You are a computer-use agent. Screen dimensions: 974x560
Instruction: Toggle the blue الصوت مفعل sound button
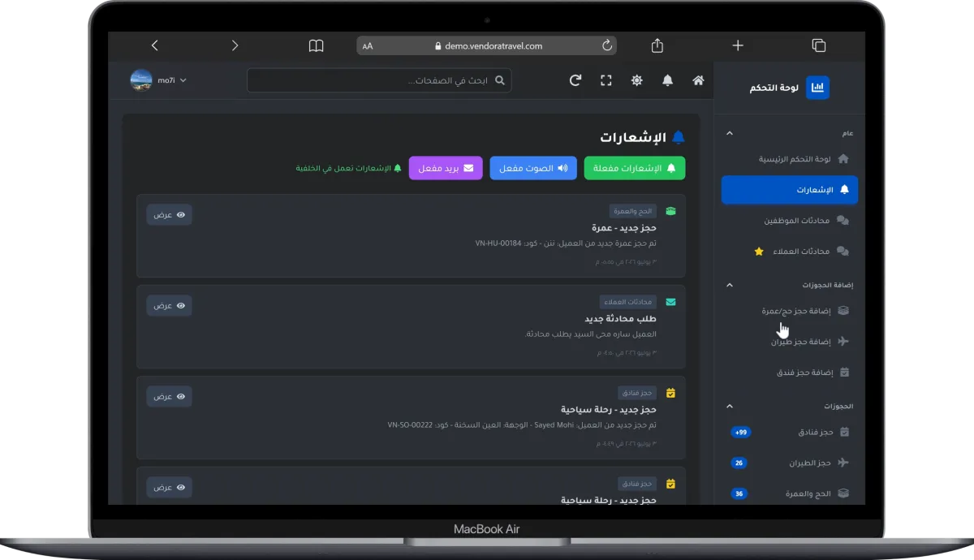(533, 168)
